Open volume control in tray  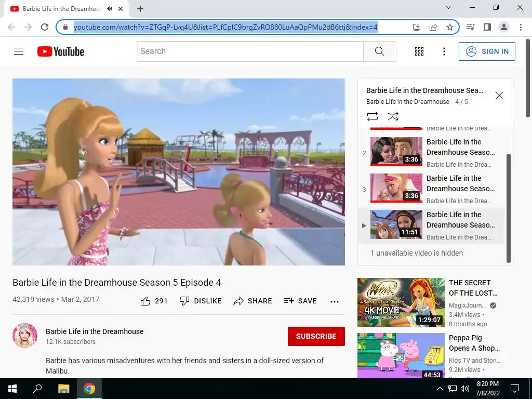pos(465,389)
